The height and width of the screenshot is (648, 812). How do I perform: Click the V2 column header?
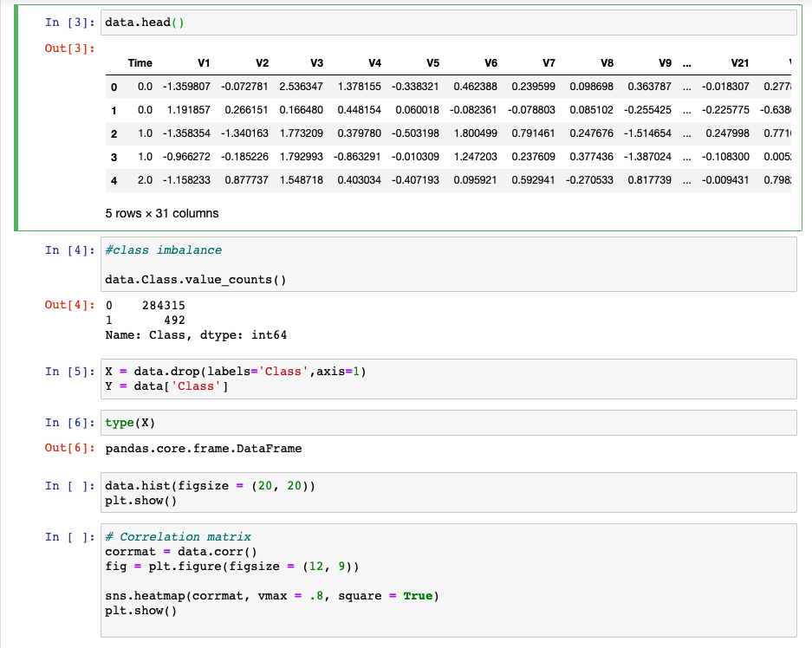[262, 63]
